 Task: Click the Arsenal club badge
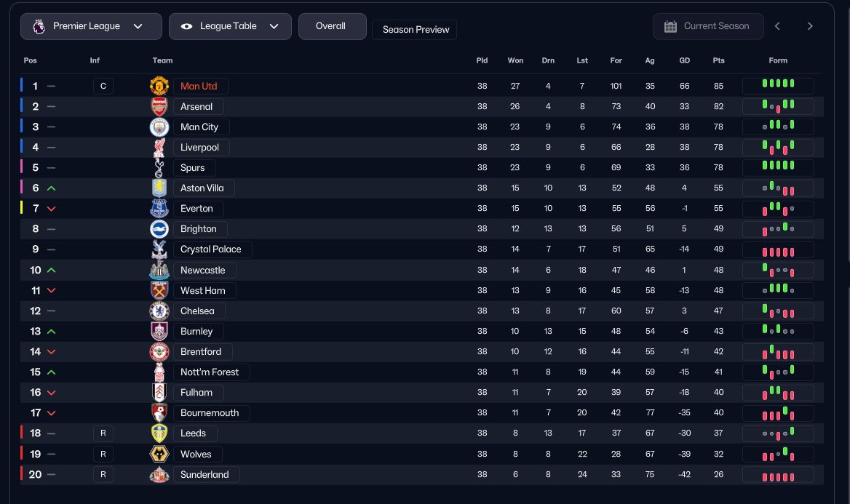pos(159,106)
